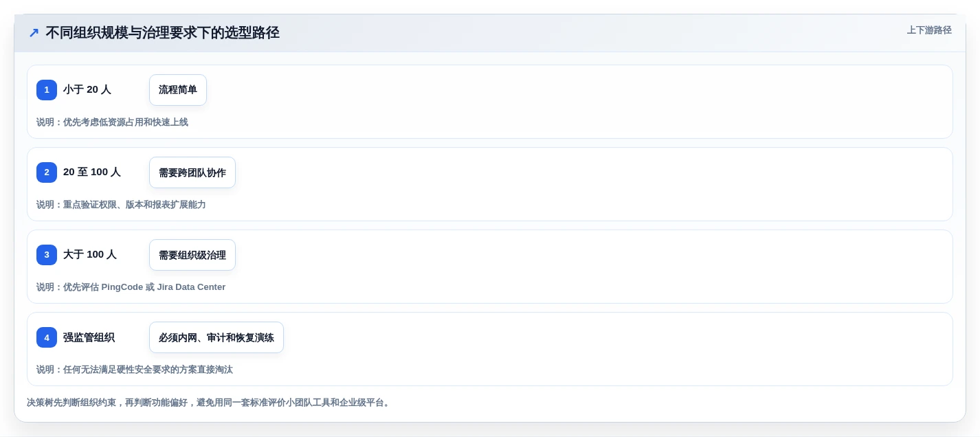Click the number 2 step badge
The height and width of the screenshot is (437, 980).
[x=47, y=172]
